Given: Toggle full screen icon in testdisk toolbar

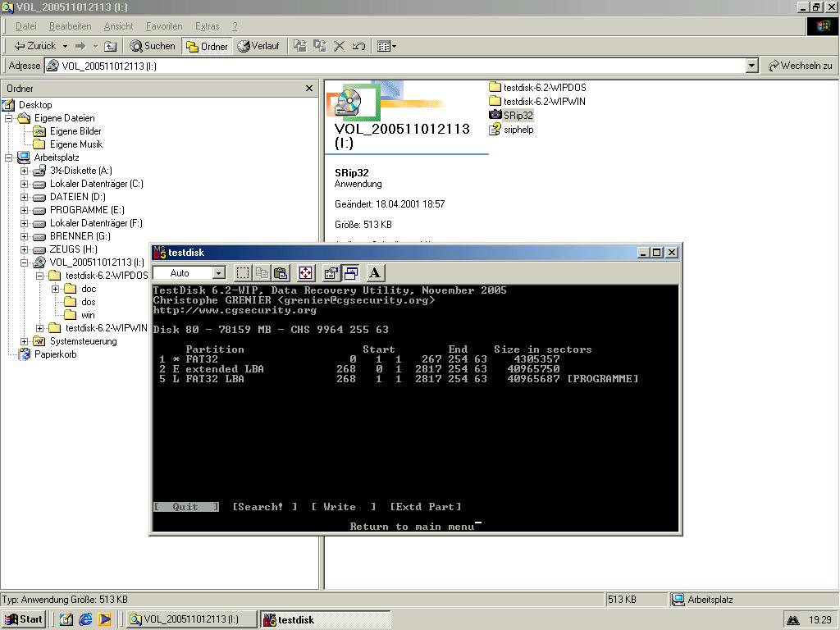Looking at the screenshot, I should (x=305, y=273).
